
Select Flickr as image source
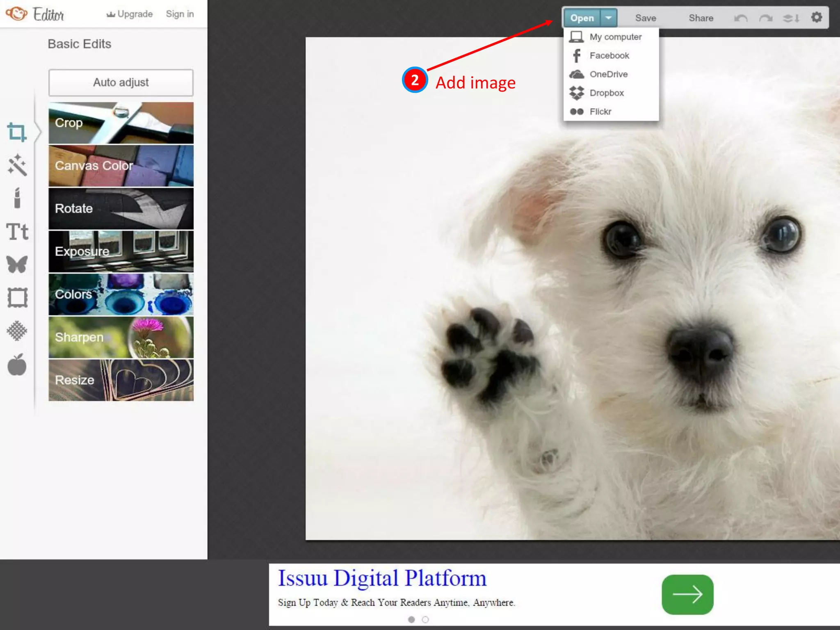click(x=600, y=112)
